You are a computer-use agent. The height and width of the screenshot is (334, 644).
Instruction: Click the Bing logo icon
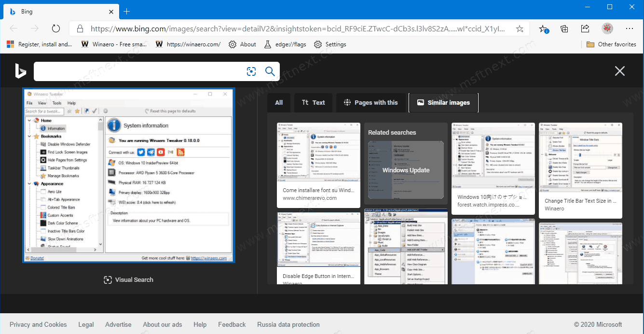(x=20, y=71)
